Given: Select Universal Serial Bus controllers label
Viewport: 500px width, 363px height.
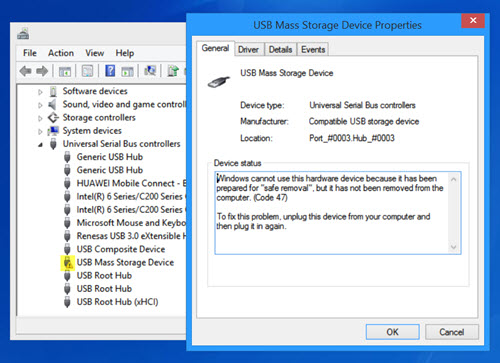Looking at the screenshot, I should click(122, 144).
